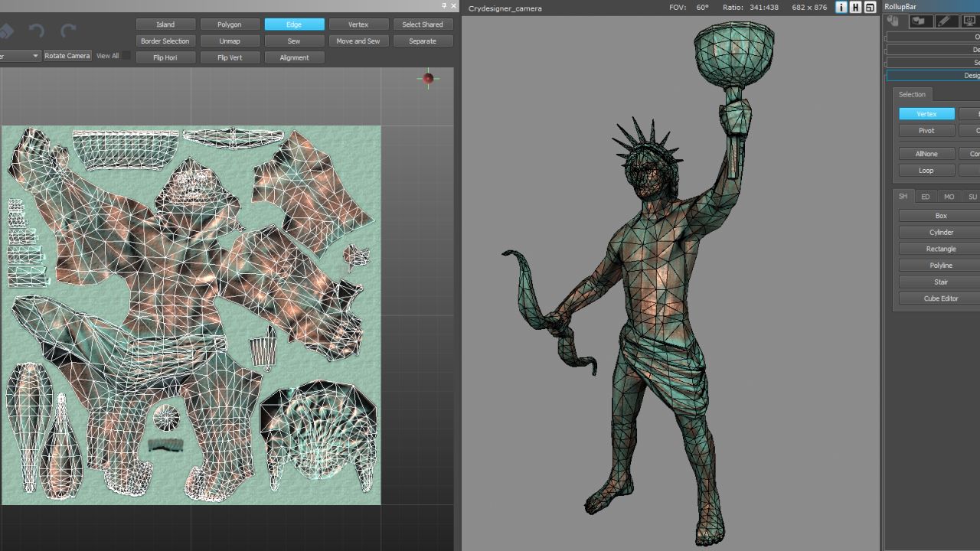This screenshot has width=980, height=551.
Task: Click the Redo arrow icon
Action: point(68,29)
